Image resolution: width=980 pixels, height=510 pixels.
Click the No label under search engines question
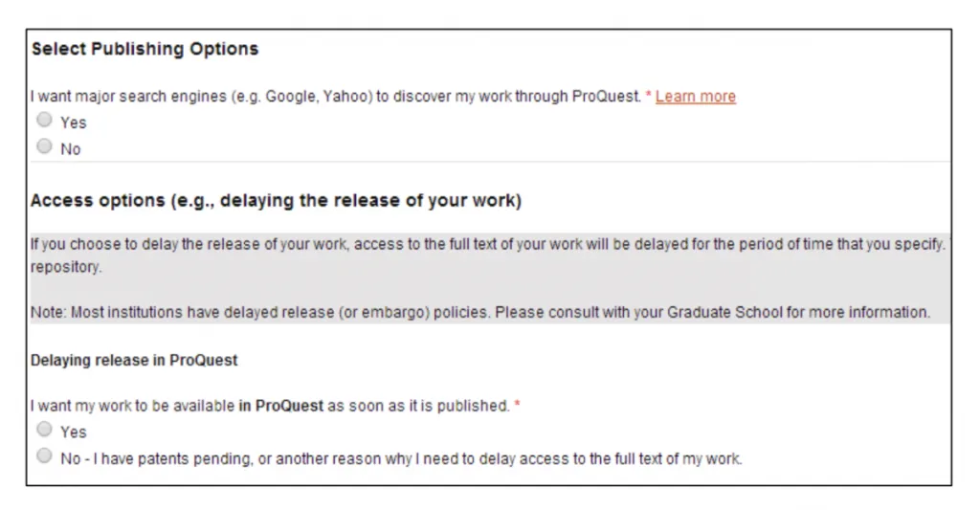coord(71,149)
